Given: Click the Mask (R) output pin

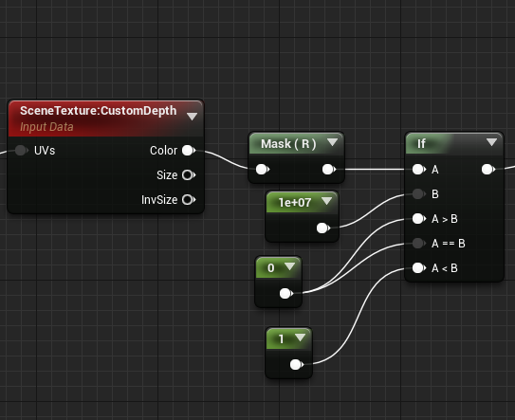Looking at the screenshot, I should tap(328, 170).
